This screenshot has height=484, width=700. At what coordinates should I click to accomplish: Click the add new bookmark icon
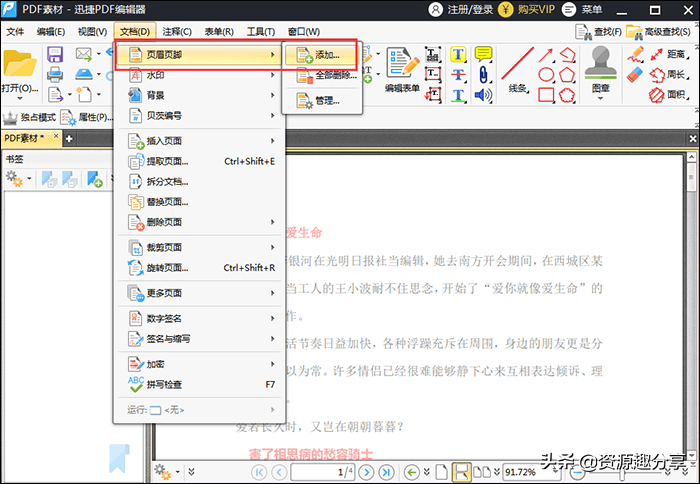[x=95, y=179]
